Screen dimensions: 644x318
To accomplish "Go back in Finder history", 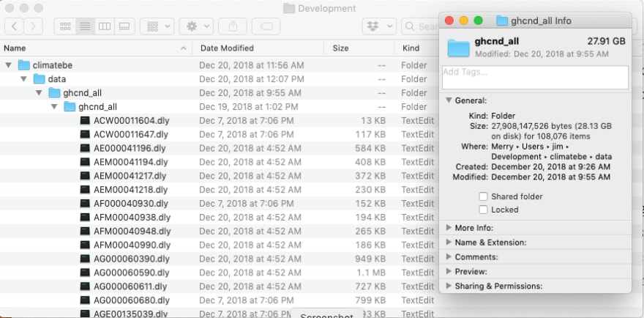I will point(14,26).
